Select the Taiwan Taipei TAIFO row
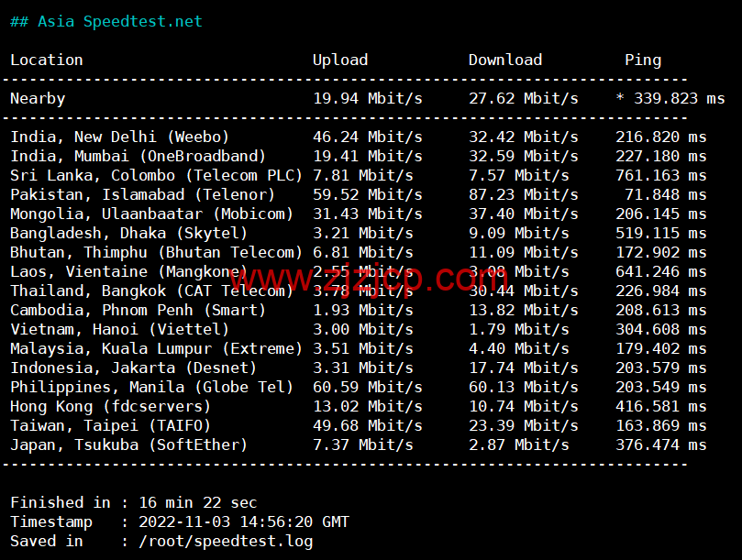Image resolution: width=742 pixels, height=560 pixels. 119,425
